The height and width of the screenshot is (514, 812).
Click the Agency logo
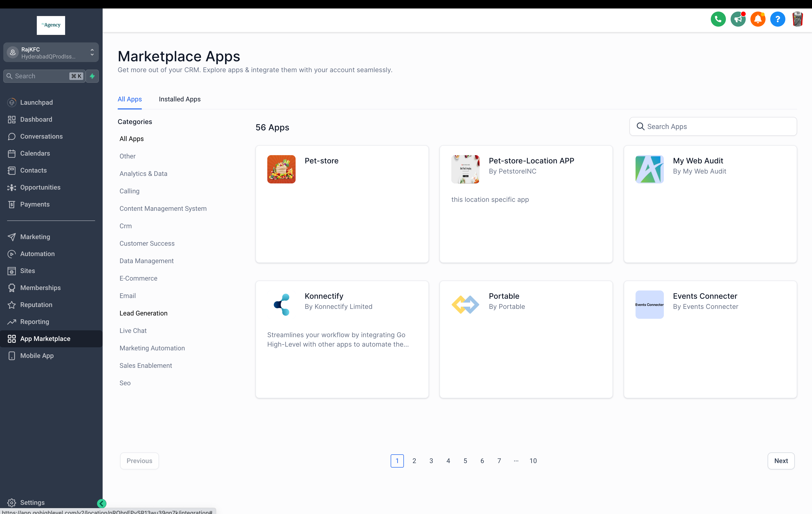pyautogui.click(x=51, y=25)
